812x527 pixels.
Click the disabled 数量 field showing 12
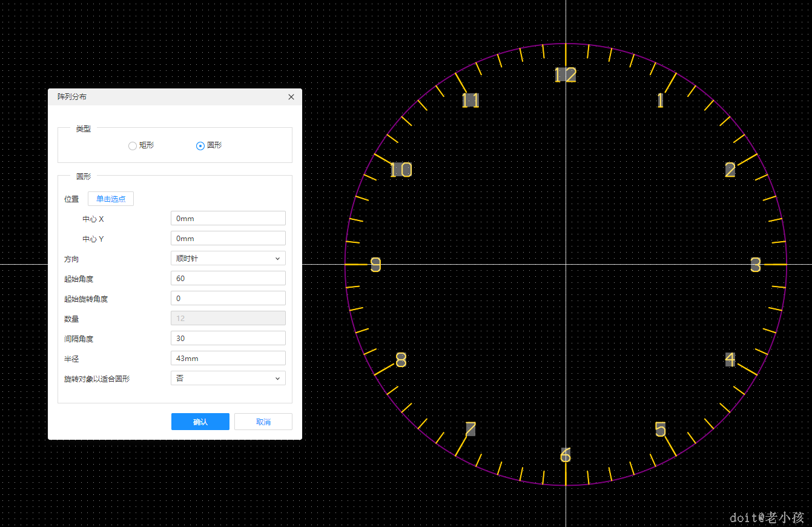coord(228,318)
